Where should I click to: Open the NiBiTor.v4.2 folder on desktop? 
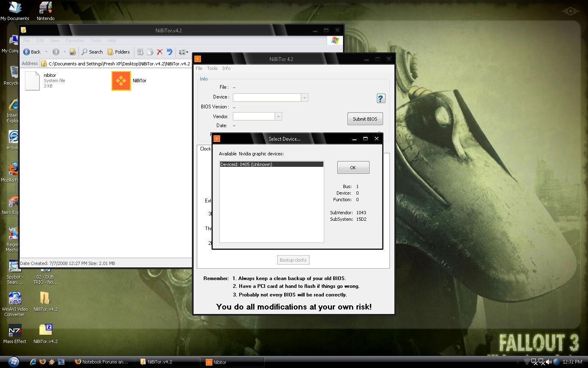pyautogui.click(x=45, y=301)
